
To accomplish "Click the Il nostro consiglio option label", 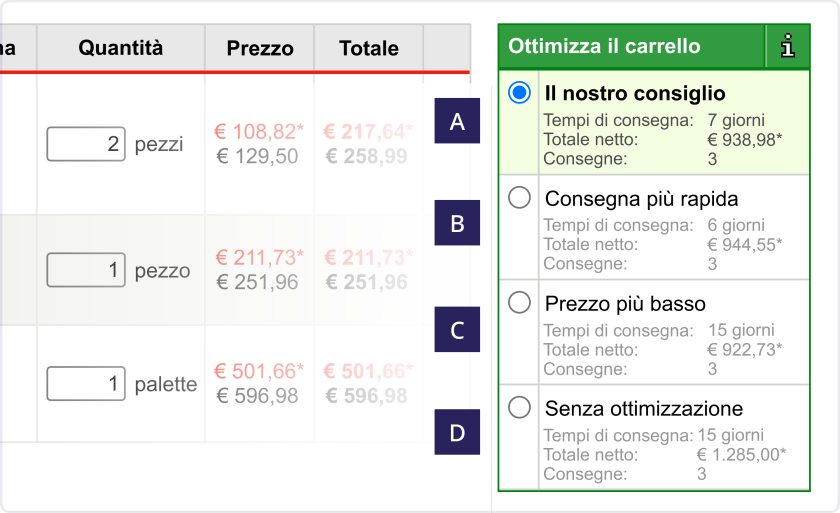I will [635, 93].
